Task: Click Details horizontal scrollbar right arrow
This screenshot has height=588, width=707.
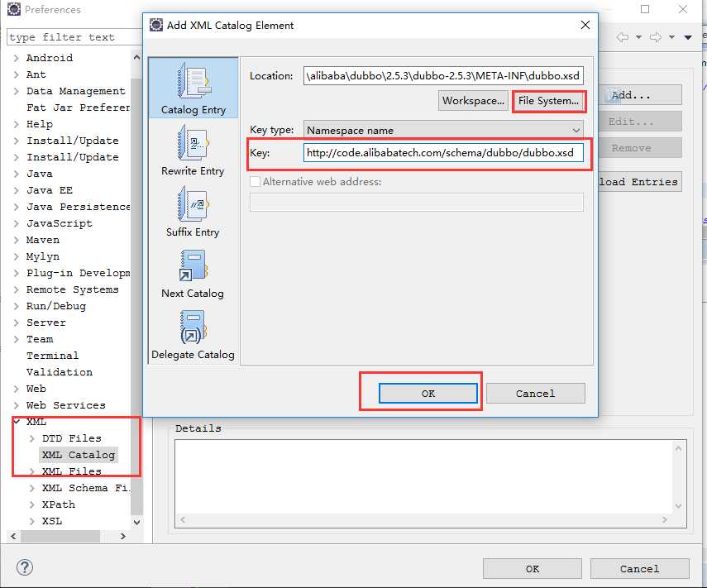Action: click(665, 519)
